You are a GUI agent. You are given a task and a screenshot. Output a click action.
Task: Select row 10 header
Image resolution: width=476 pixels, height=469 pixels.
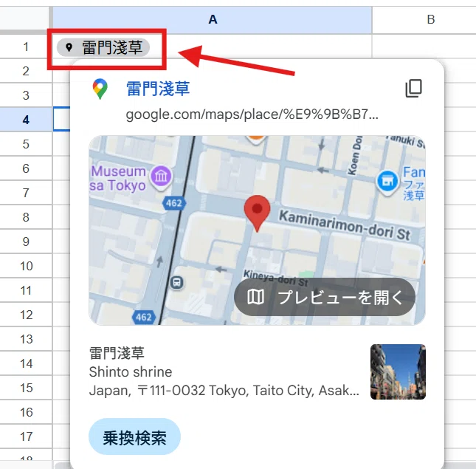point(26,266)
